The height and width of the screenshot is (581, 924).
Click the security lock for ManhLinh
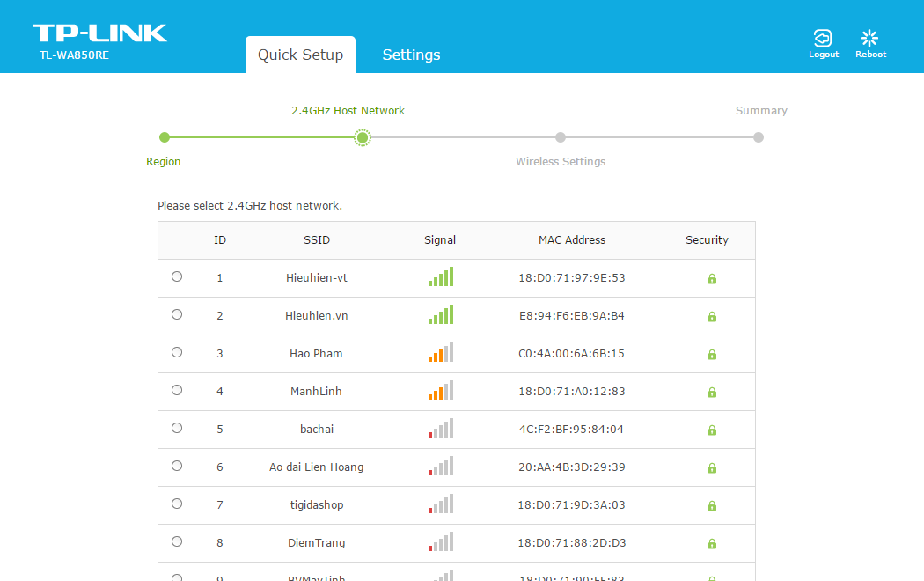tap(712, 393)
